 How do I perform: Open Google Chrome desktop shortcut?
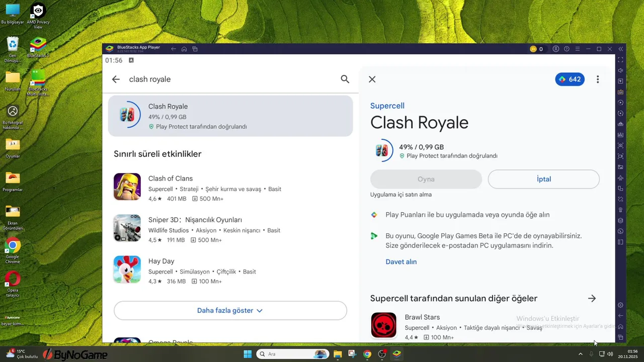(13, 251)
